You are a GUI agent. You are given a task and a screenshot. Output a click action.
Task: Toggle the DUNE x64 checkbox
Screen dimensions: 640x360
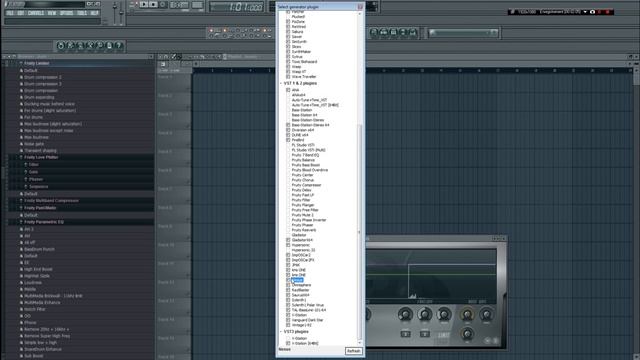(288, 135)
